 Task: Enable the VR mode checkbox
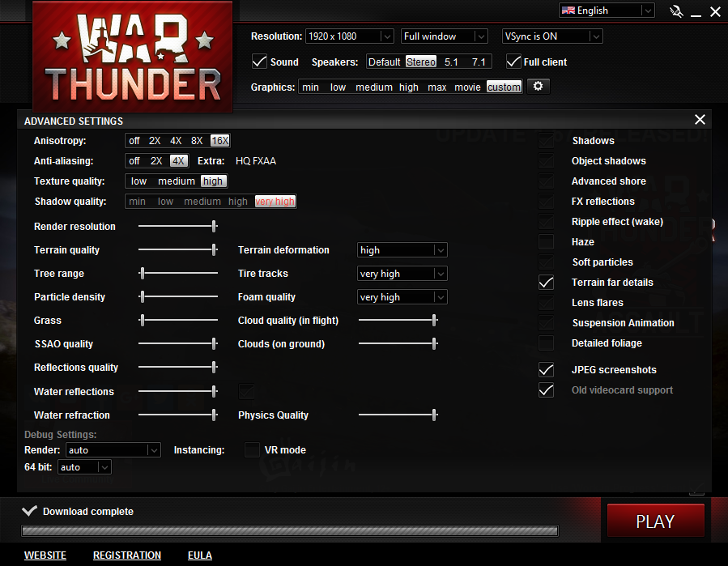[252, 449]
